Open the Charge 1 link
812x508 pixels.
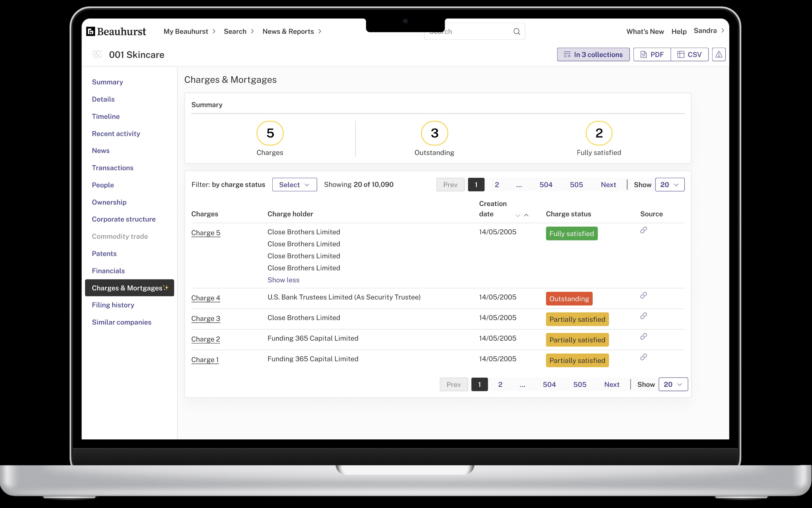(205, 360)
